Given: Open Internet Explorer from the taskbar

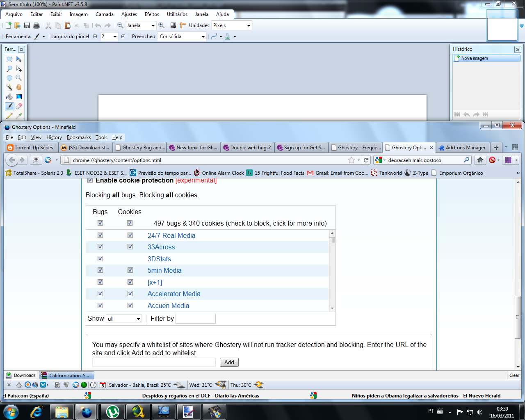Looking at the screenshot, I should point(37,411).
